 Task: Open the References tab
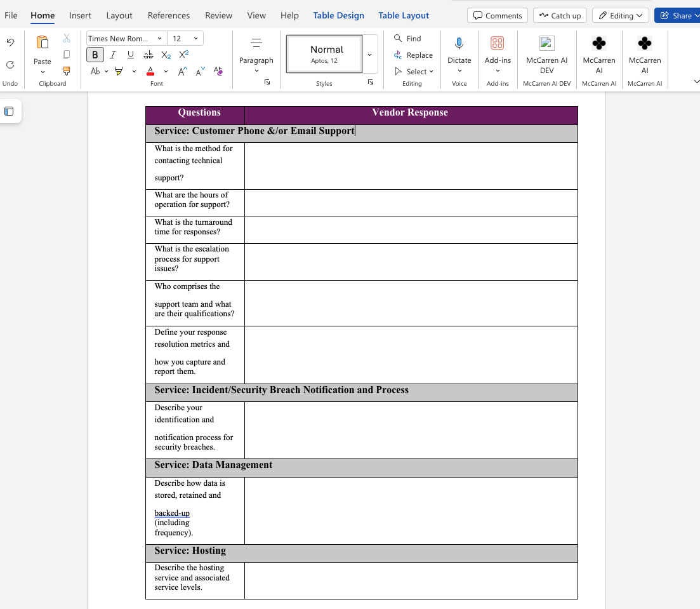pyautogui.click(x=169, y=16)
